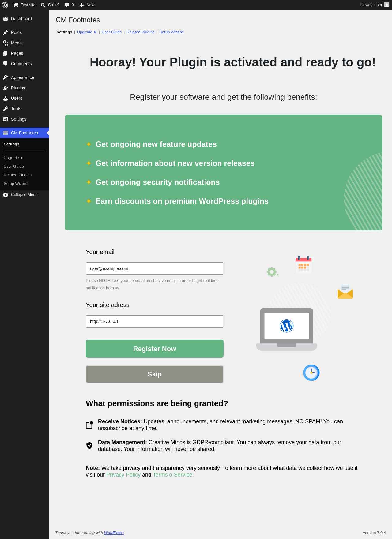Click the Upgrade link in top navigation
The image size is (392, 539).
(87, 32)
